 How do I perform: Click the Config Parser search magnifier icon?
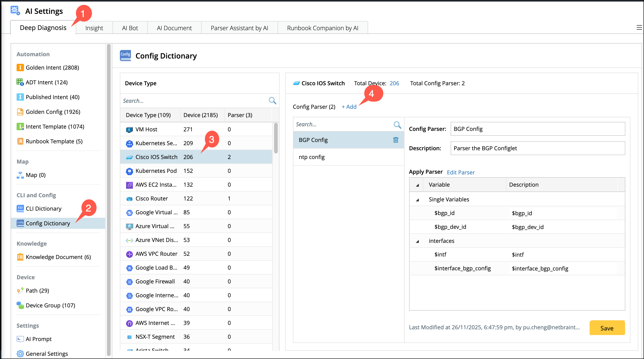pos(397,124)
